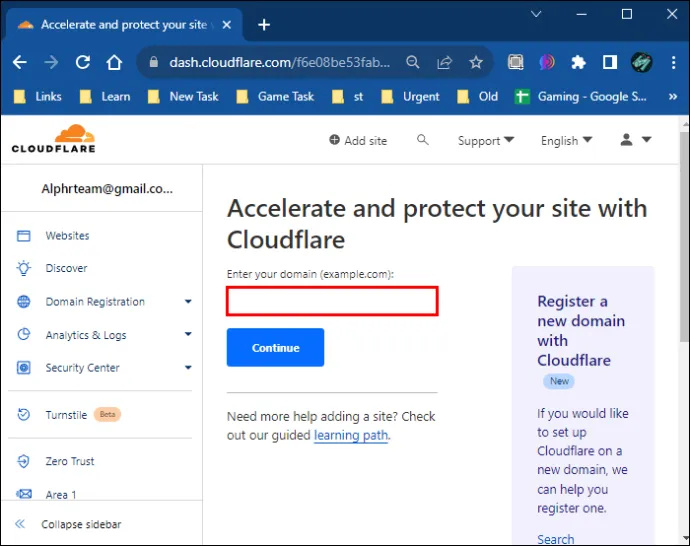
Task: Open a new browser tab
Action: pyautogui.click(x=264, y=25)
